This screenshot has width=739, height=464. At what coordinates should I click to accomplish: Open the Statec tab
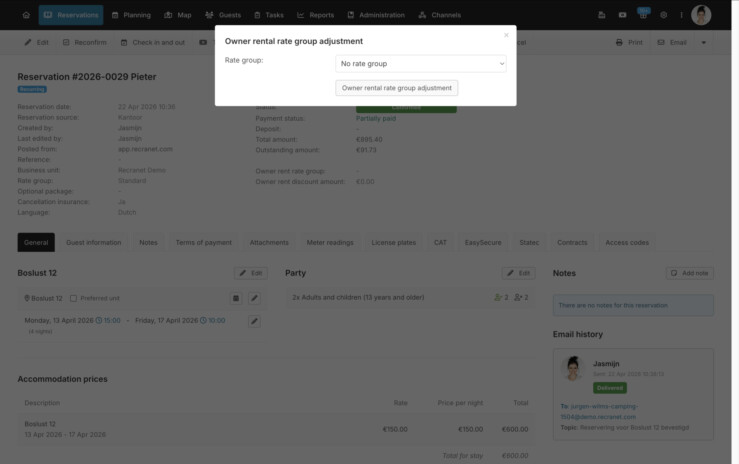click(x=529, y=243)
